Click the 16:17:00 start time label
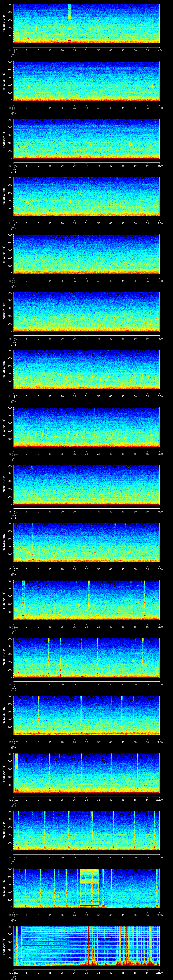Image resolution: width=173 pixels, height=980 pixels. [13, 569]
